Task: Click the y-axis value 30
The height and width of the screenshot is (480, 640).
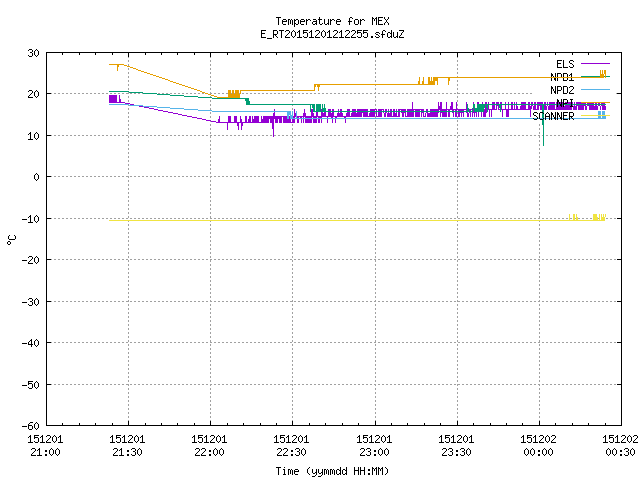Action: click(33, 53)
